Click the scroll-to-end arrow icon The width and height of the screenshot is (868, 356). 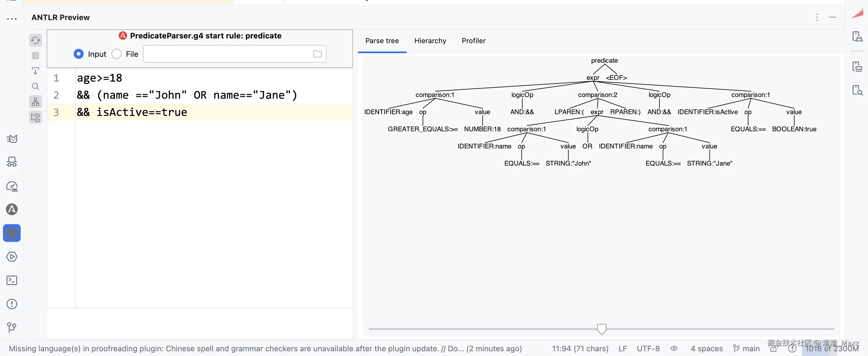click(x=35, y=71)
